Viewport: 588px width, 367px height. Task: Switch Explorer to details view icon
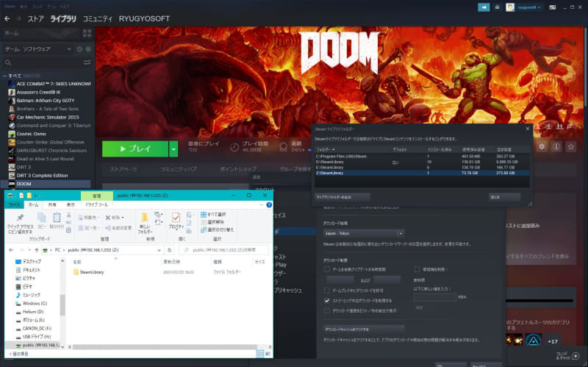[x=260, y=354]
